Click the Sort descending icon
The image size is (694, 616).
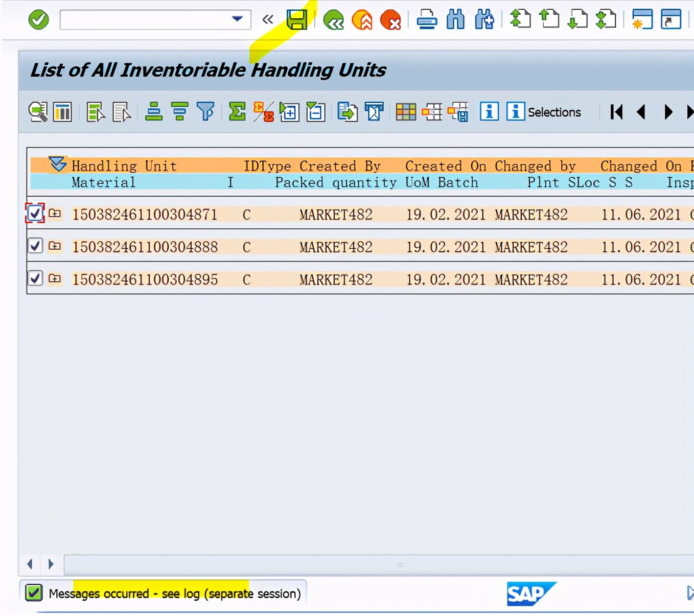tap(179, 112)
